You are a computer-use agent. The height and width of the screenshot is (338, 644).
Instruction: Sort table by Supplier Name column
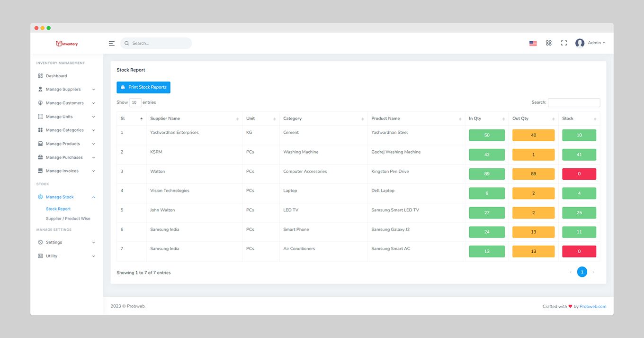[x=194, y=119]
